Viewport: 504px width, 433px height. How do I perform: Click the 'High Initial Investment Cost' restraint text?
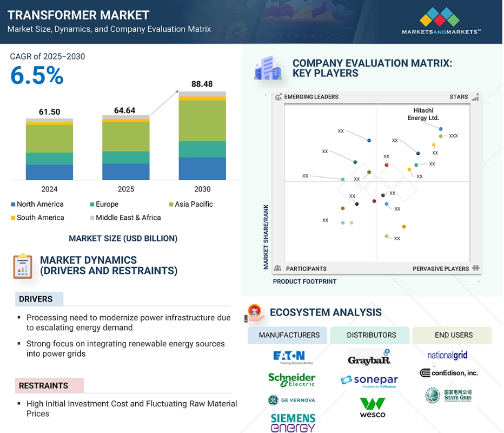[132, 409]
